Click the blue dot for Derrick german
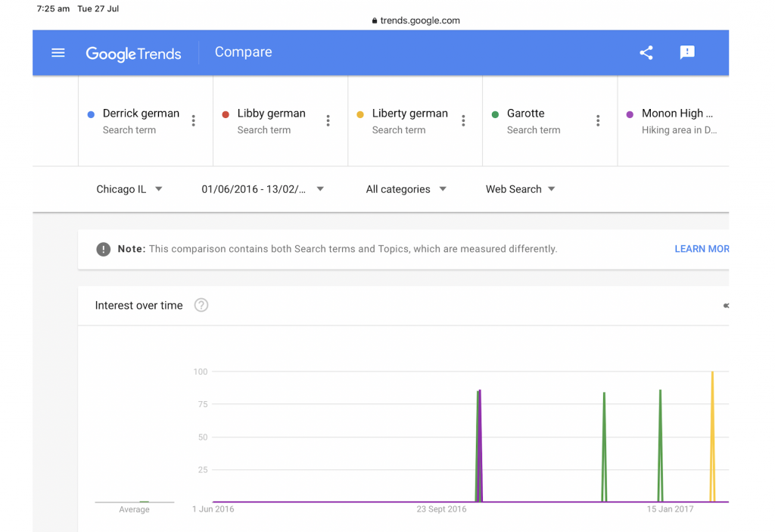Screen dimensions: 775x532 click(91, 114)
